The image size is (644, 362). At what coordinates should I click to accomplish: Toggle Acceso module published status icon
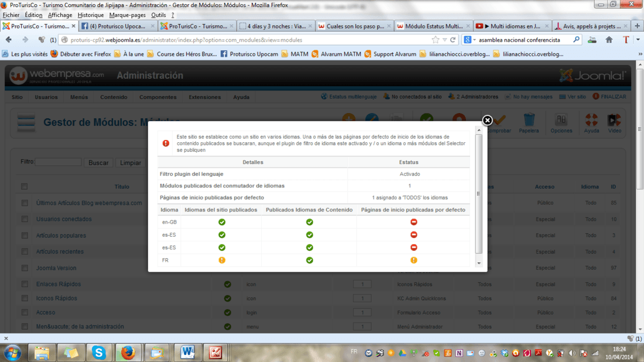[x=228, y=313]
